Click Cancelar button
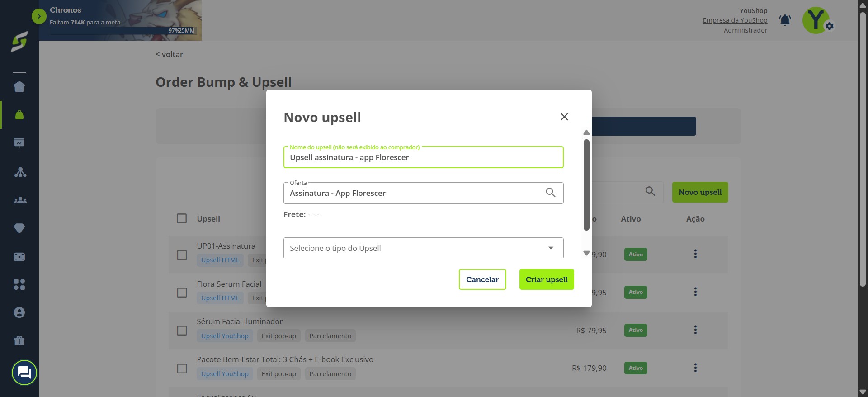Viewport: 868px width, 397px height. (x=482, y=279)
